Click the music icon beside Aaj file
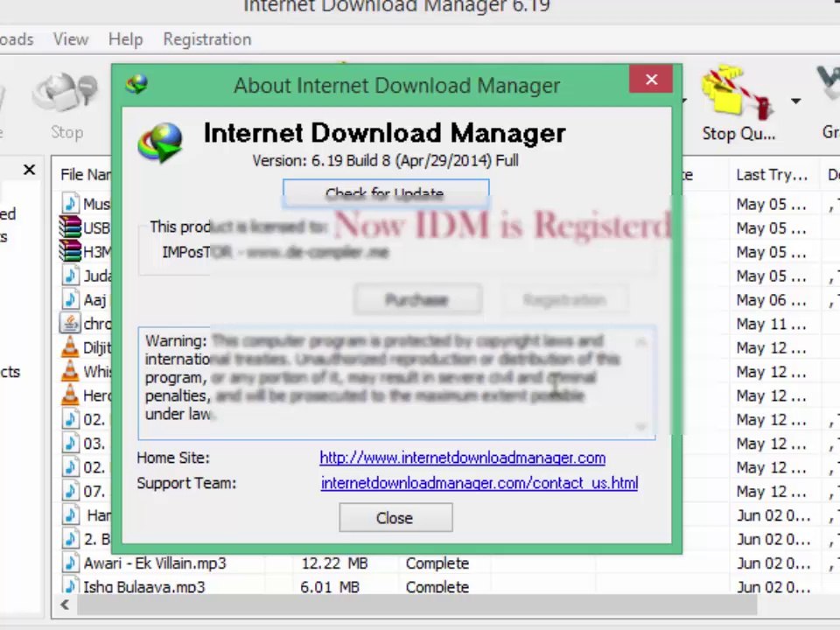Screen dimensions: 840x630 point(70,299)
